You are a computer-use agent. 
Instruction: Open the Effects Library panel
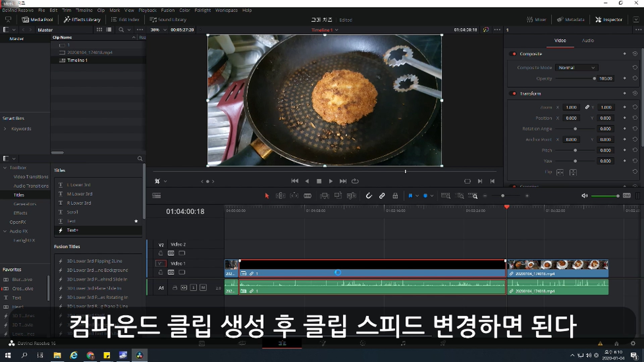(83, 19)
